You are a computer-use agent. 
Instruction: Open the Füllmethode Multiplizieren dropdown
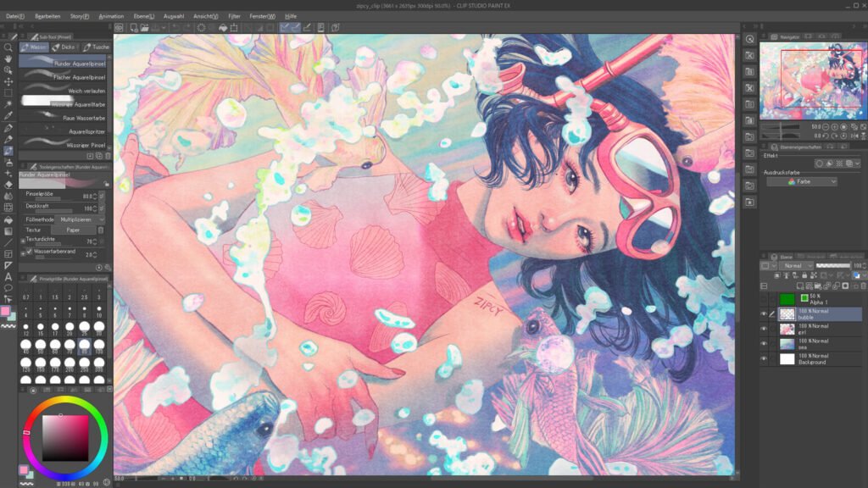click(x=81, y=219)
